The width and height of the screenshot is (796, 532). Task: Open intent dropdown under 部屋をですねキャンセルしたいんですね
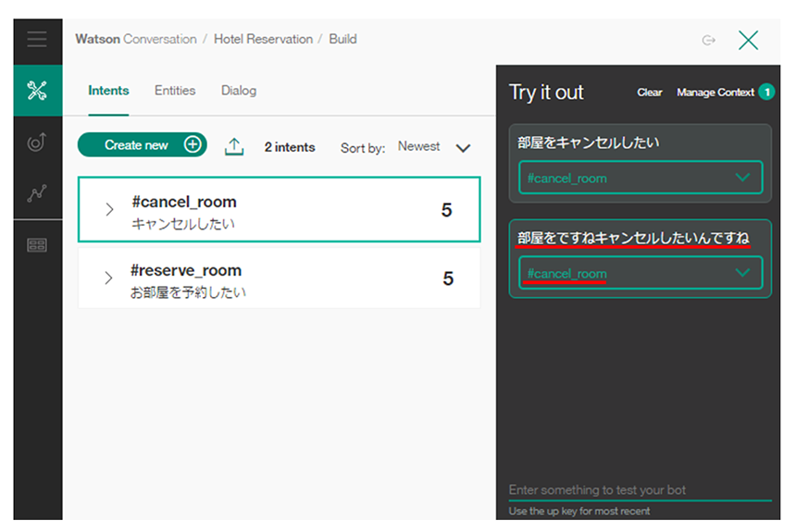(x=641, y=273)
